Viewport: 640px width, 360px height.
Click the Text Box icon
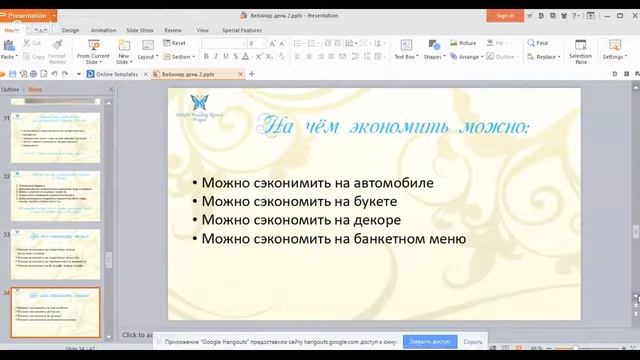(406, 44)
